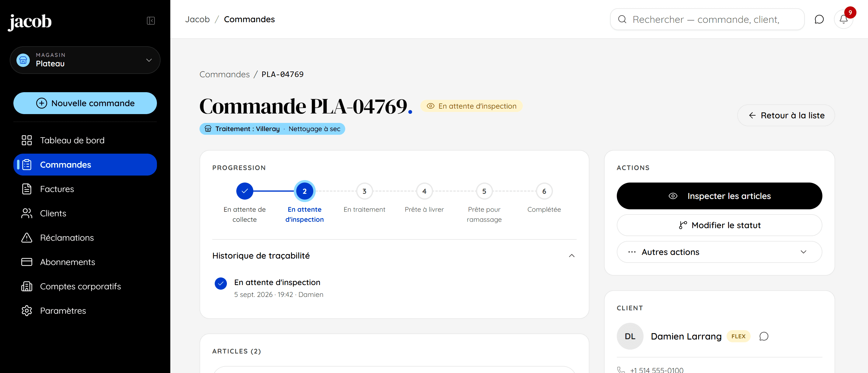
Task: Open Paramètres settings
Action: (x=85, y=310)
